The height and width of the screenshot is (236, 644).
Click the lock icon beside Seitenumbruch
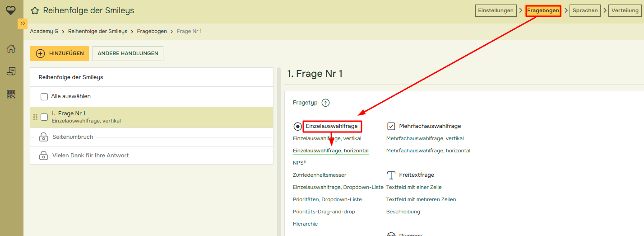tap(44, 137)
